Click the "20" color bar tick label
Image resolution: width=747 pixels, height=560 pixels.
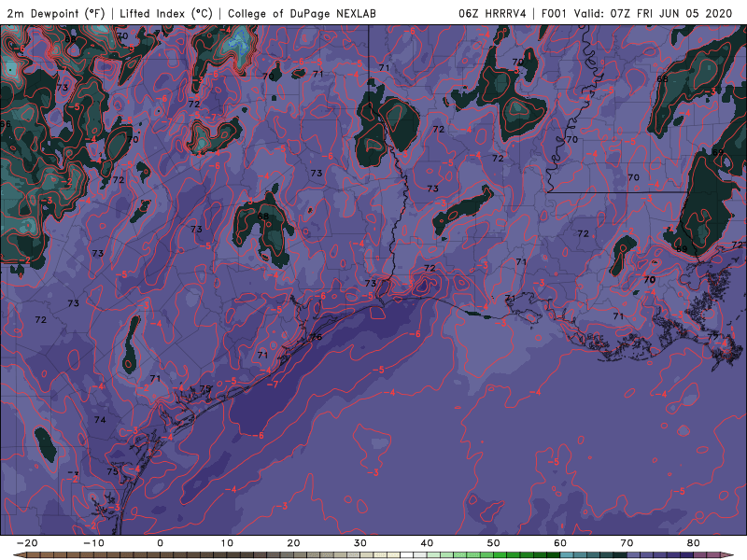(293, 543)
